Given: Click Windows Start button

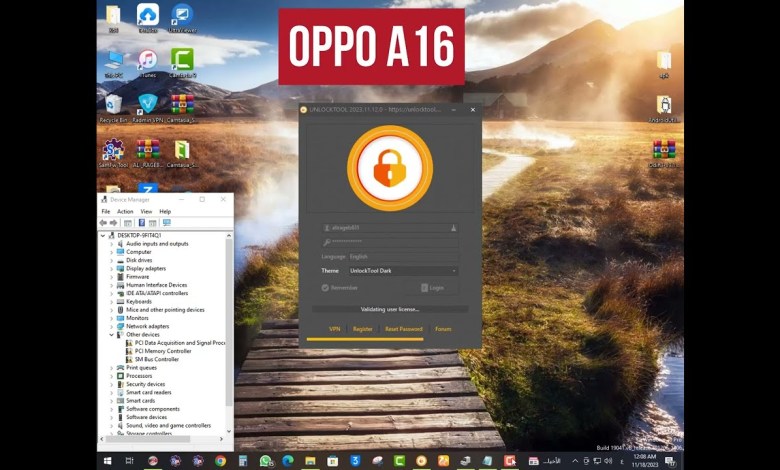Looking at the screenshot, I should tap(107, 461).
